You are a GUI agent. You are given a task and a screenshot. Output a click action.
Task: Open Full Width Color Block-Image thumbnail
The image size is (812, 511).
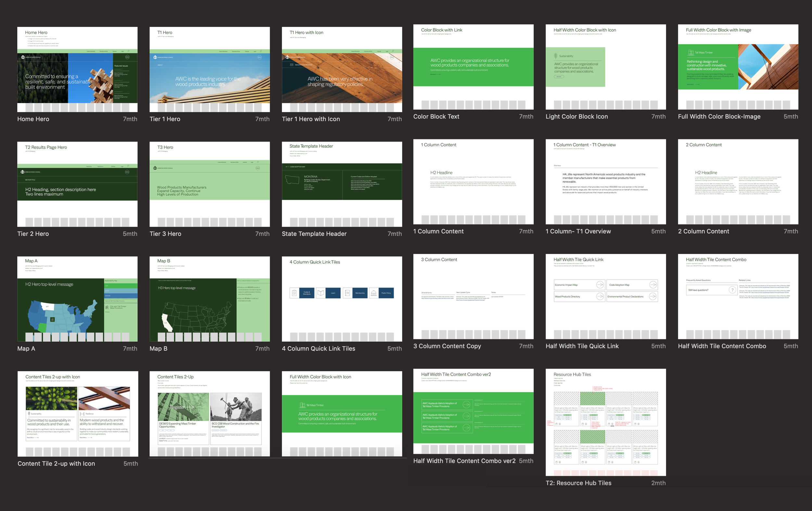738,67
